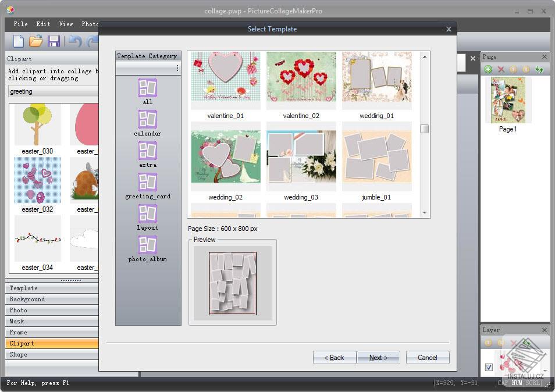Image resolution: width=555 pixels, height=392 pixels.
Task: Choose the greeting_card category icon
Action: 148,182
